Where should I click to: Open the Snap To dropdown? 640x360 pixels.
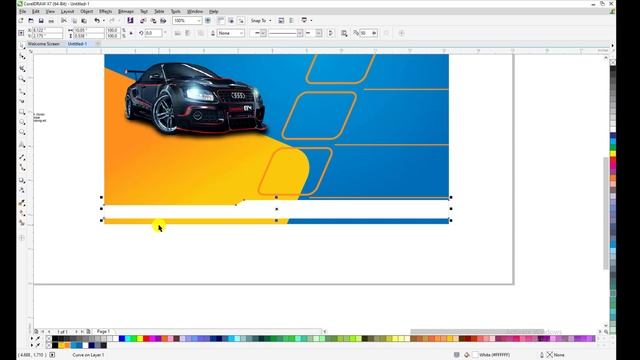click(270, 20)
